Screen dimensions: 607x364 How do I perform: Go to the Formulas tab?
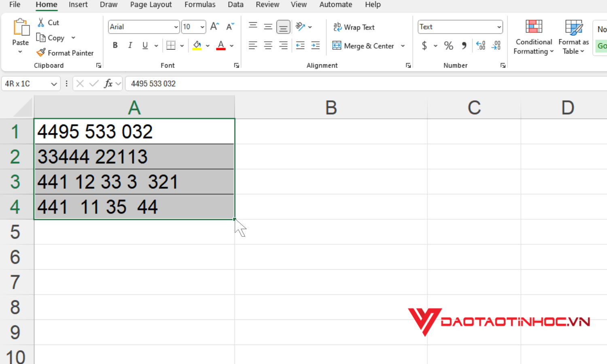tap(200, 4)
